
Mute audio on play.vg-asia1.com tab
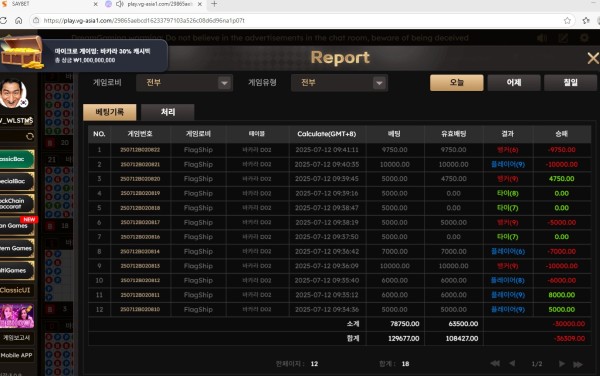pos(119,4)
